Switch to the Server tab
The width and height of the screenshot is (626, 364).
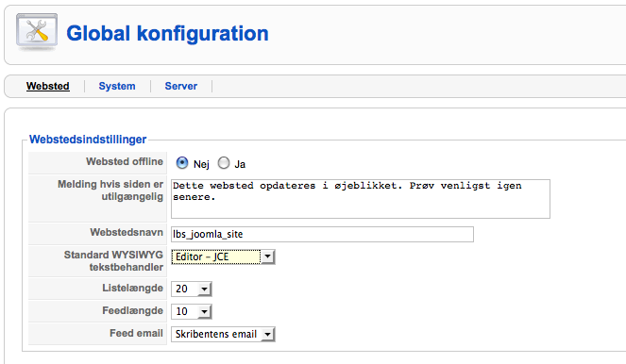[x=181, y=86]
